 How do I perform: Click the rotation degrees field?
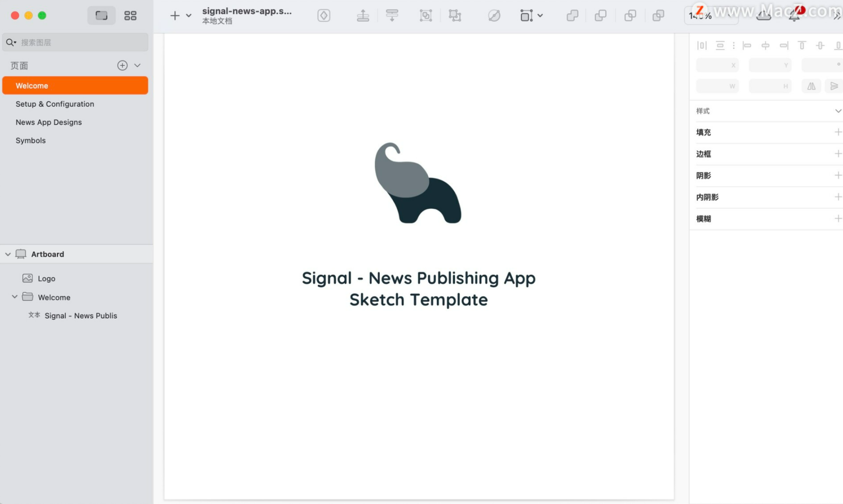tap(822, 65)
